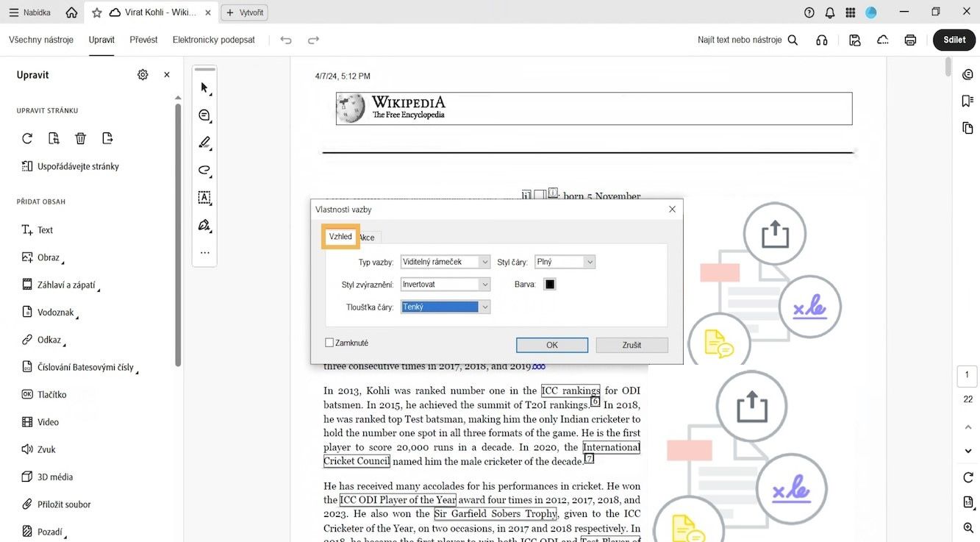Open the page thumbnails icon on right rail
The image size is (980, 542).
(x=968, y=128)
